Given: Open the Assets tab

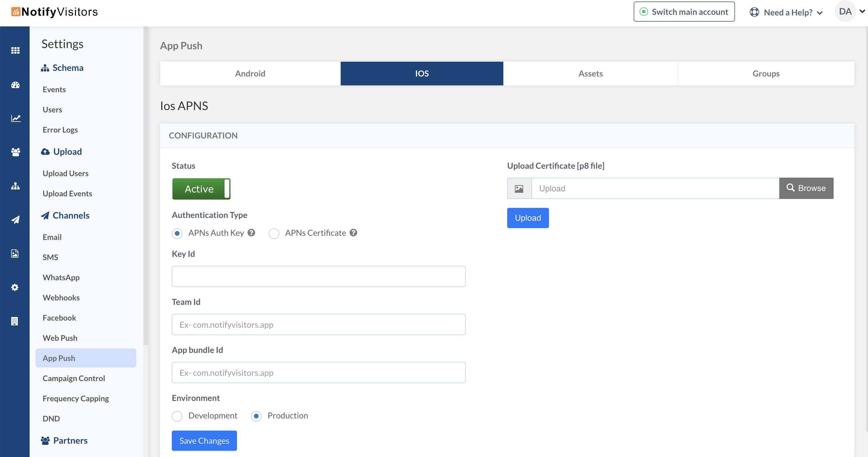Looking at the screenshot, I should coord(590,74).
